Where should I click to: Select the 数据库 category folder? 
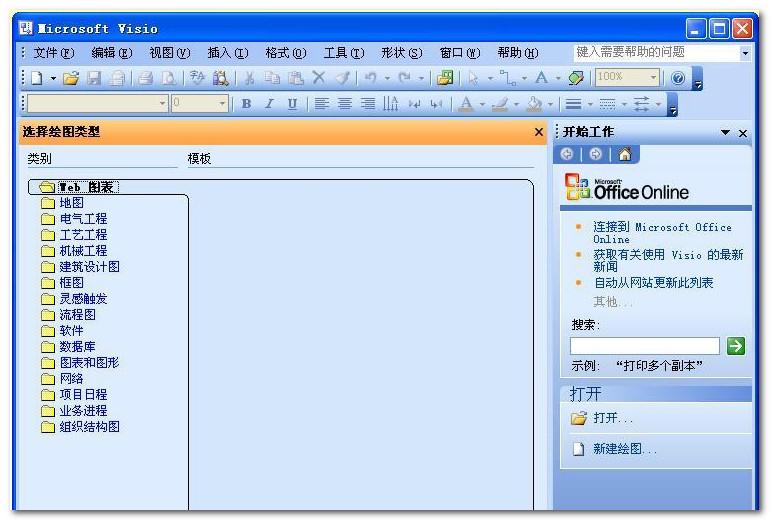[68, 347]
